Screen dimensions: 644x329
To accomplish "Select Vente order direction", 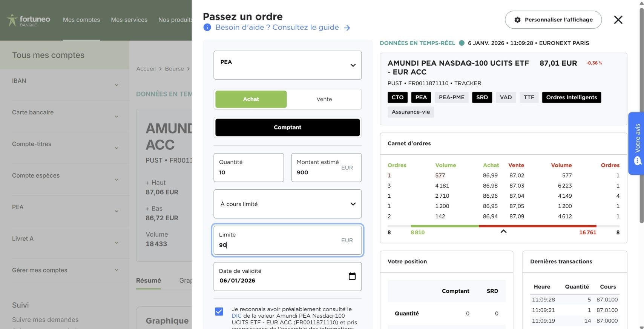I will pos(324,99).
